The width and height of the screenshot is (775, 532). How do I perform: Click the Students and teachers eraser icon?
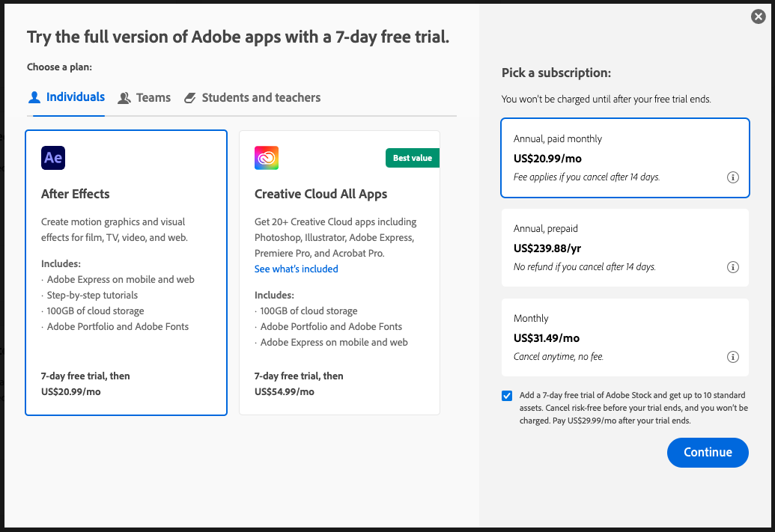pos(189,98)
